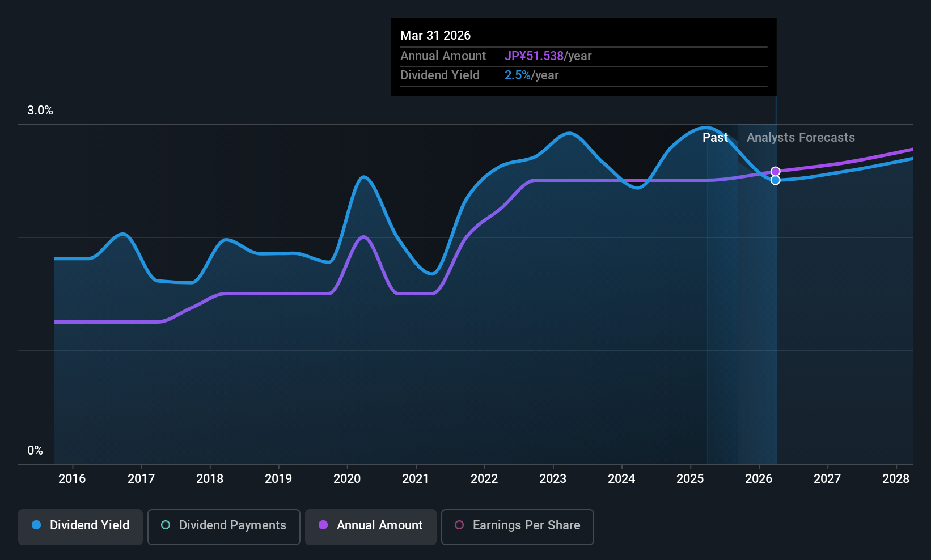Select the purple Annual Amount data point marker
The image size is (931, 560).
pos(776,171)
